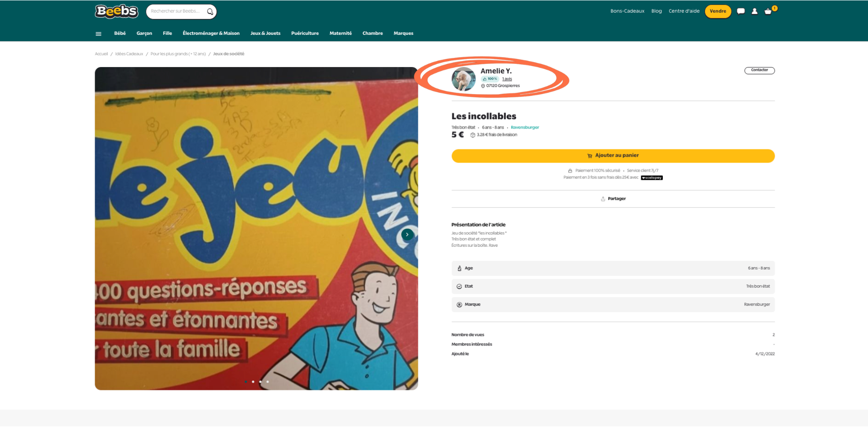868x427 pixels.
Task: Click the search magnifier icon
Action: coord(210,12)
